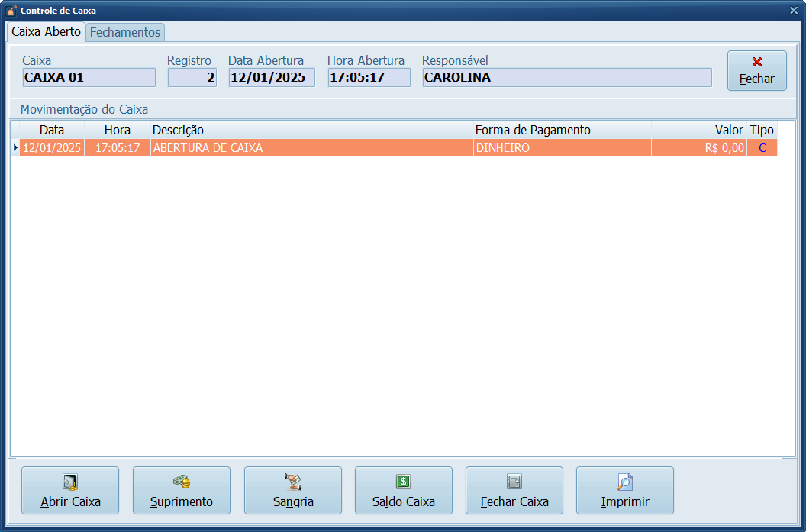Select the Caixa Aberto tab
806x532 pixels.
click(46, 32)
